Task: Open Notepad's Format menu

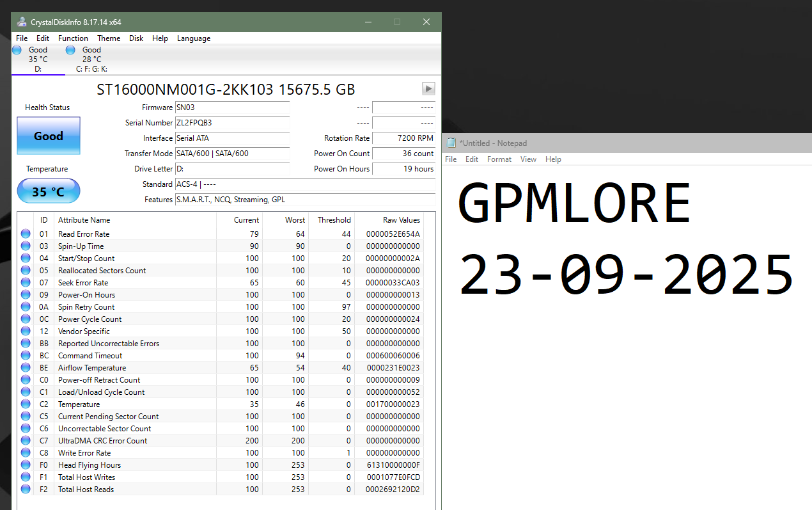Action: (x=499, y=159)
